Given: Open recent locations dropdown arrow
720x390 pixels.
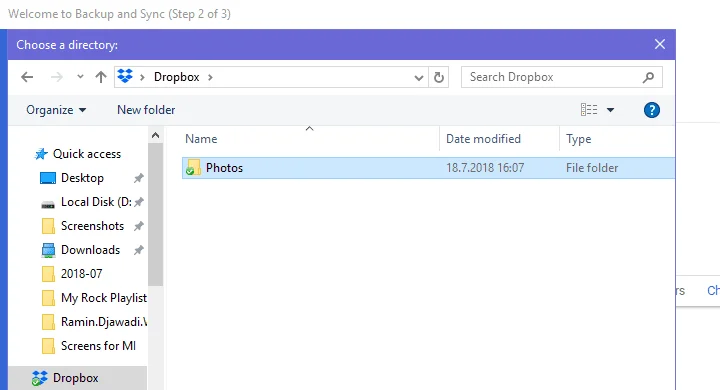Looking at the screenshot, I should click(80, 77).
